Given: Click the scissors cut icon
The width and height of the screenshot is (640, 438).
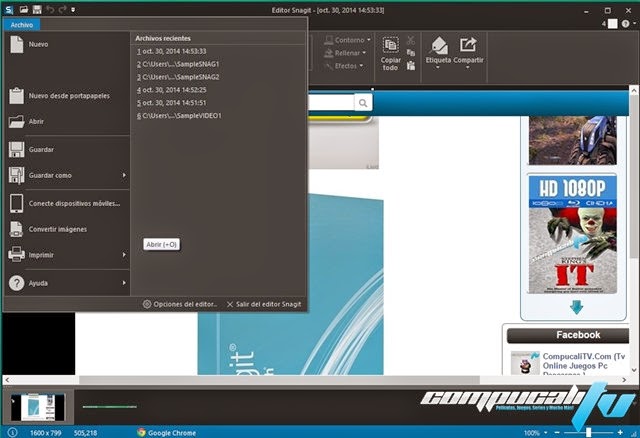Looking at the screenshot, I should [411, 40].
